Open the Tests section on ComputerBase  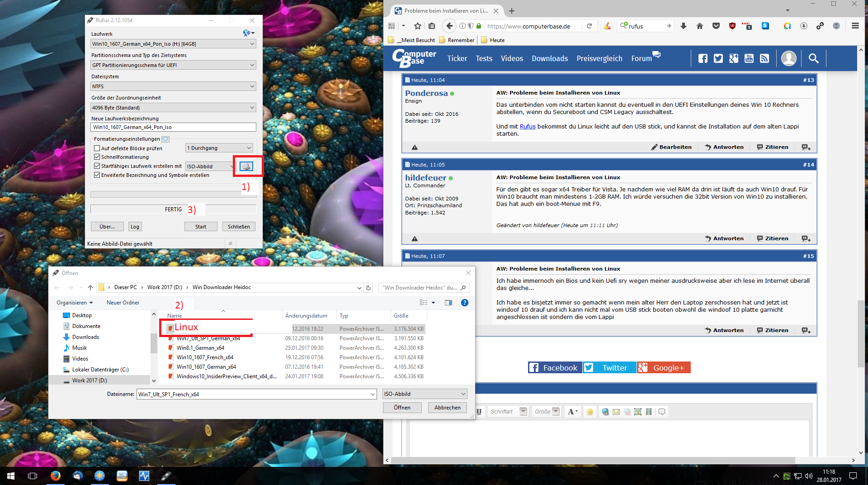click(484, 58)
